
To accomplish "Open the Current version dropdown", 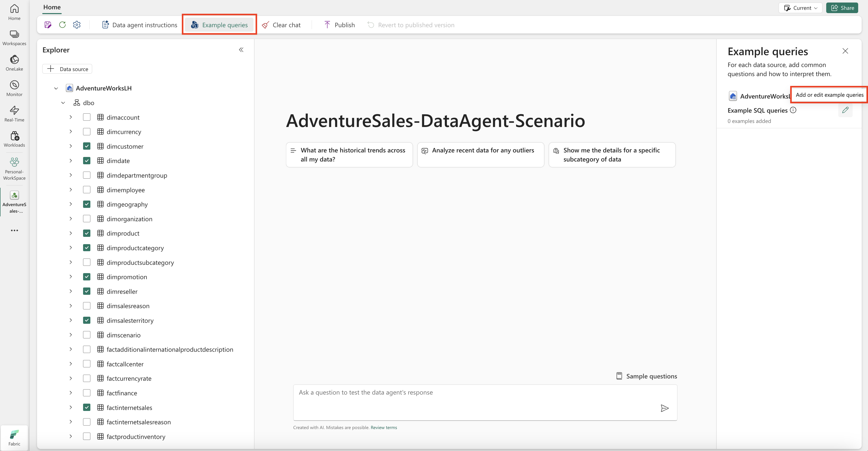I will tap(800, 8).
